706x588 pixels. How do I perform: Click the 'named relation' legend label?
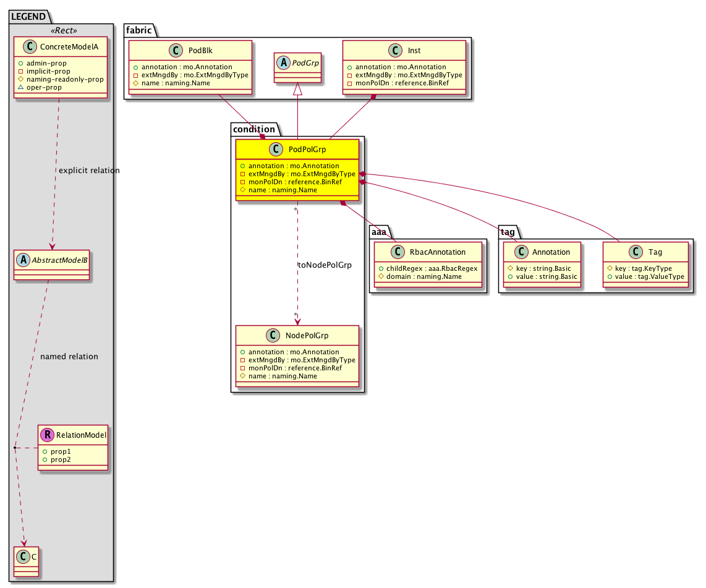coord(69,357)
